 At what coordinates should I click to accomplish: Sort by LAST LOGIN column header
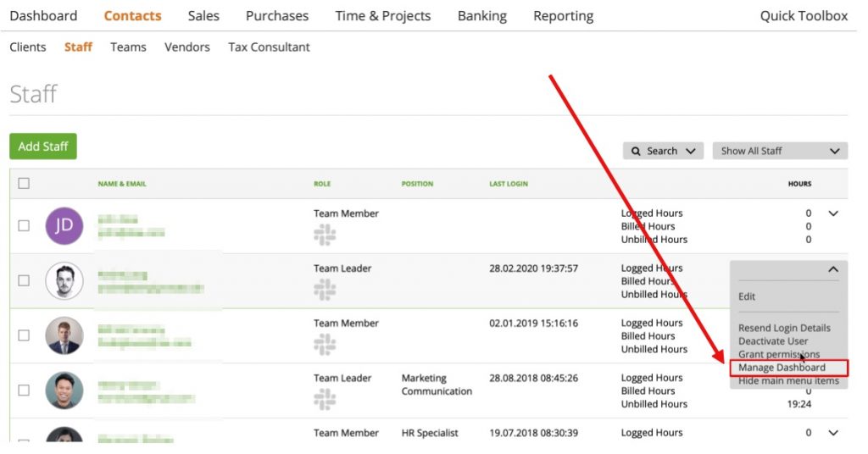pos(509,184)
